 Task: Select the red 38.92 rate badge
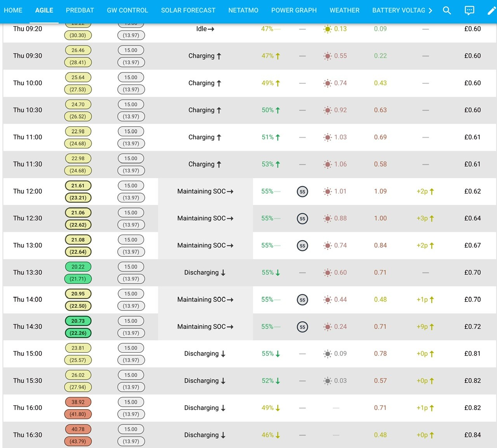(78, 402)
